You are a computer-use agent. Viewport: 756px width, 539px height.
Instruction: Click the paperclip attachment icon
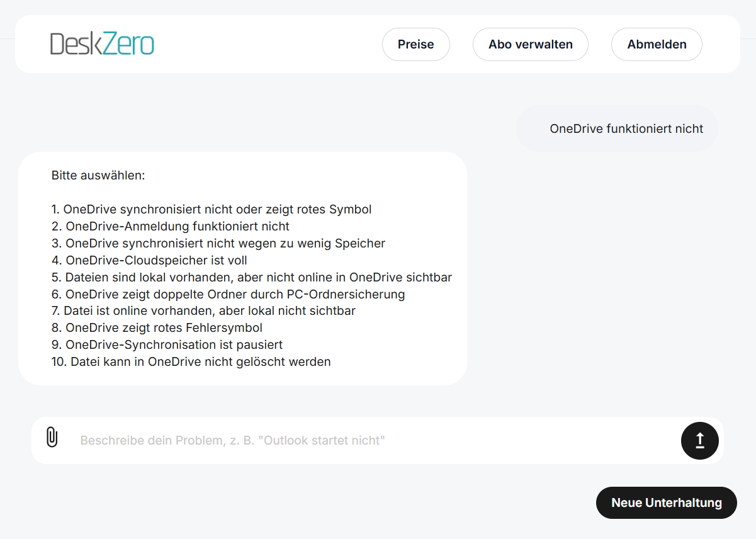coord(52,437)
